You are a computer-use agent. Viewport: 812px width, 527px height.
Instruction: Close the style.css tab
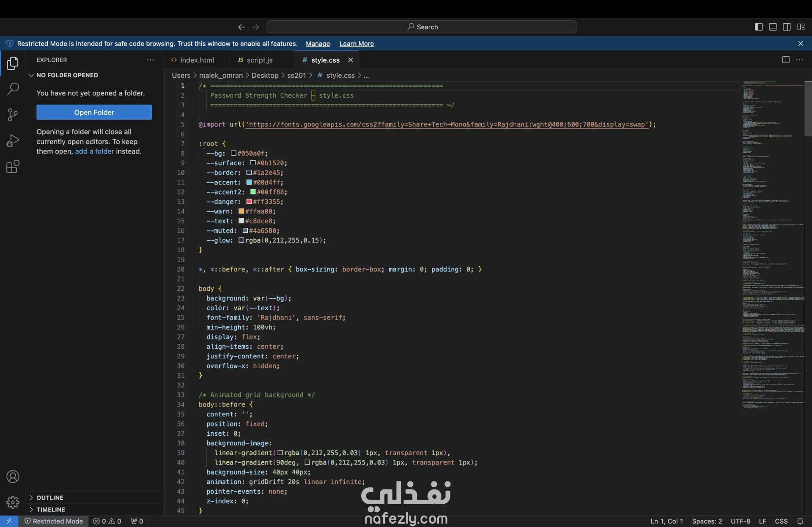pos(351,60)
